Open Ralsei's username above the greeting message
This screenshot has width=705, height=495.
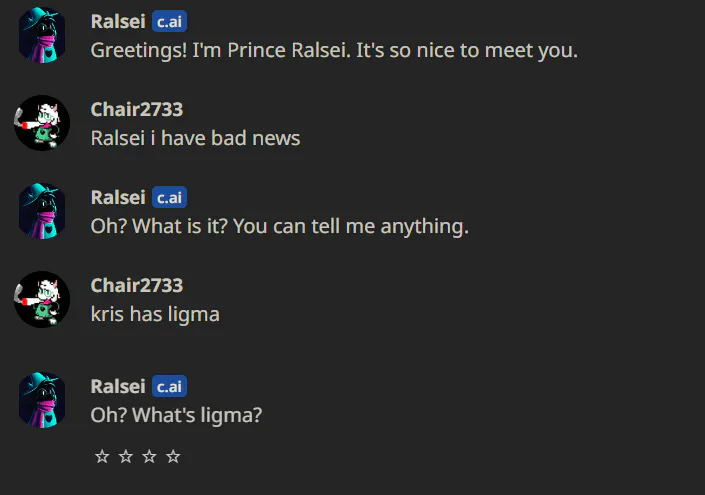coord(118,22)
